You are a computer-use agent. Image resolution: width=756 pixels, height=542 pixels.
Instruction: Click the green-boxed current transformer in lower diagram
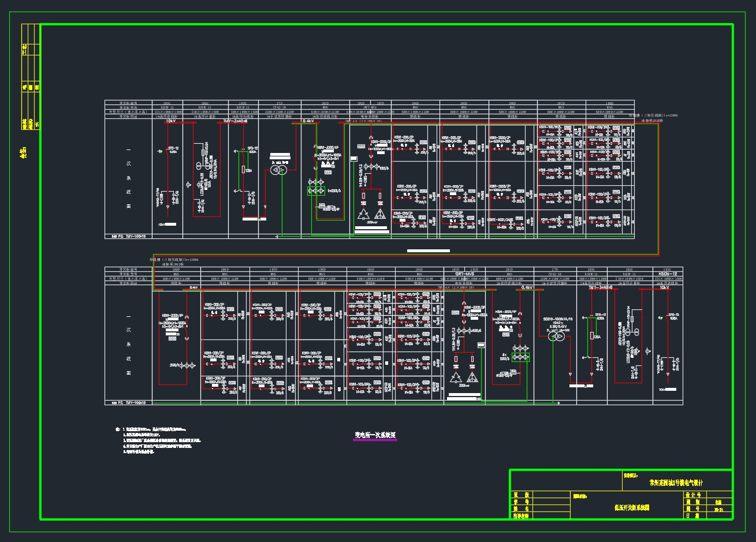[522, 354]
